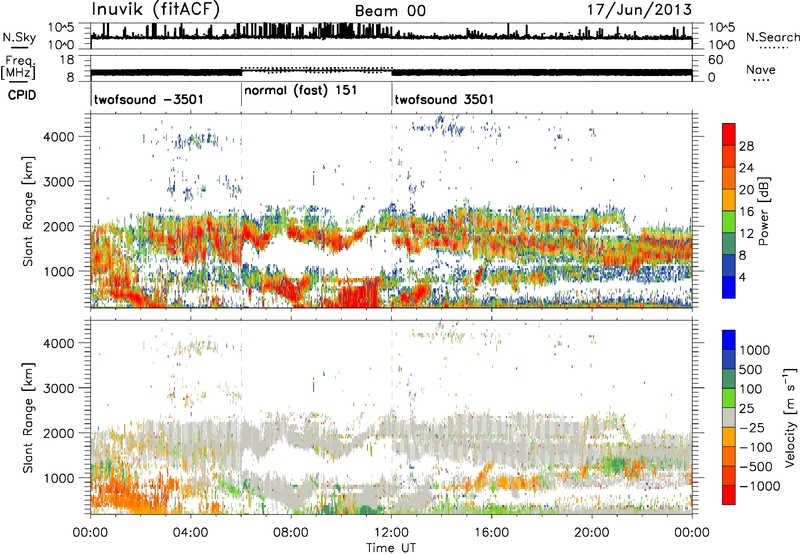Click the "Beam 00" label
The image size is (800, 554).
click(x=390, y=11)
